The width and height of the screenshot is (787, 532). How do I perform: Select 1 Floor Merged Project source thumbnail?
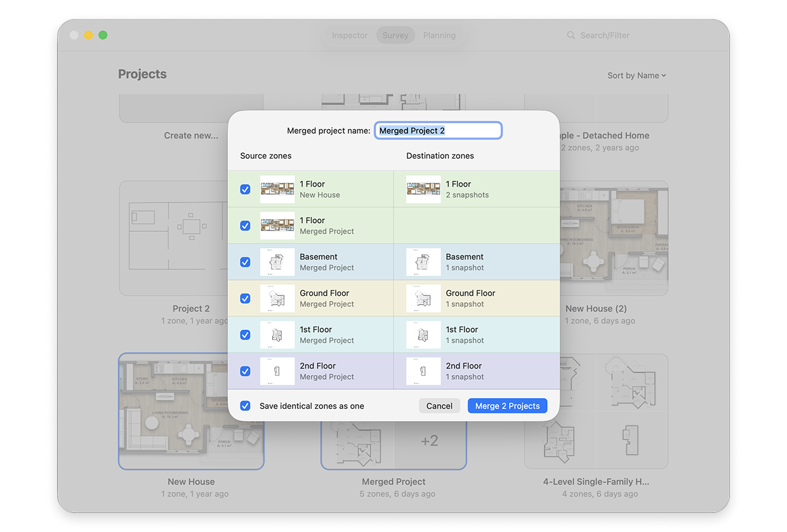(277, 225)
